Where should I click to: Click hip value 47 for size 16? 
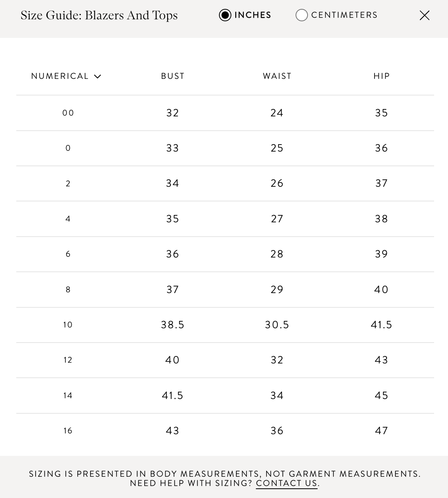point(381,431)
